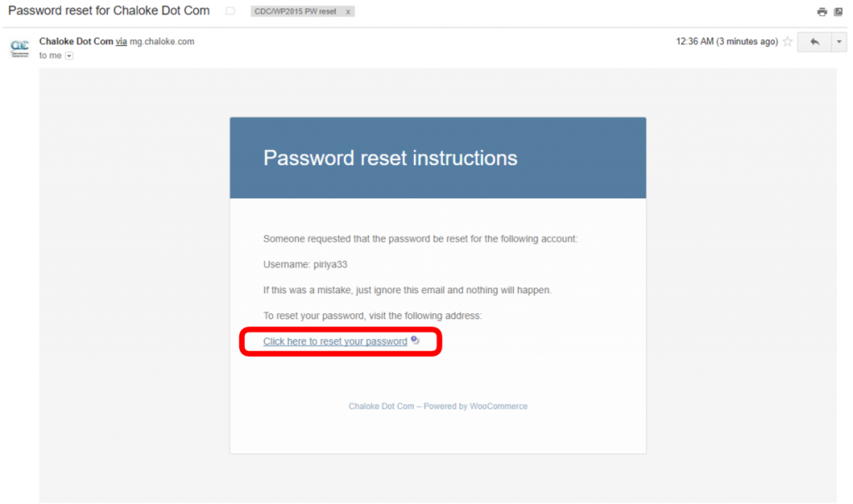Click the reply arrow button
This screenshot has height=504, width=853.
(814, 42)
